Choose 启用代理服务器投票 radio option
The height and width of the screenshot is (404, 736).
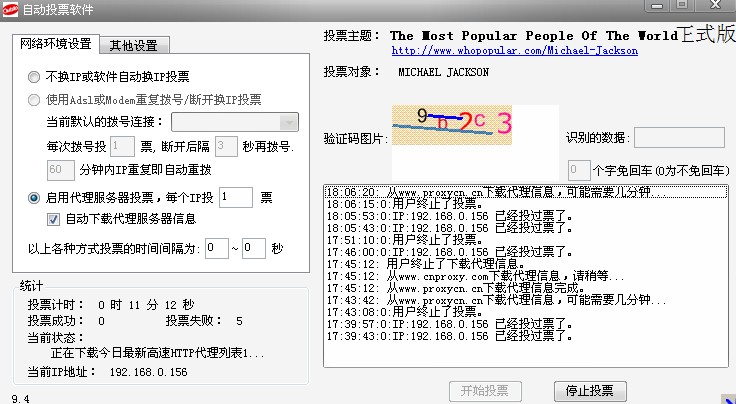pyautogui.click(x=35, y=198)
